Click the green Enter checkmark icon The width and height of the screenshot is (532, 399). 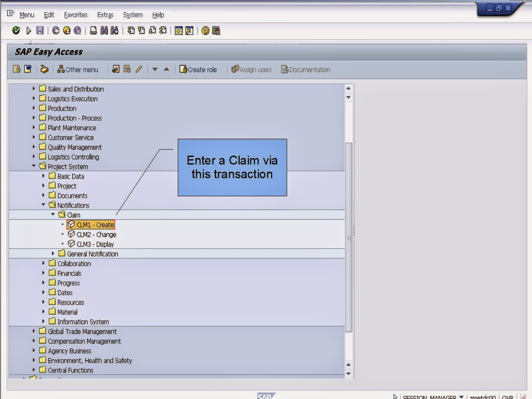pyautogui.click(x=16, y=31)
